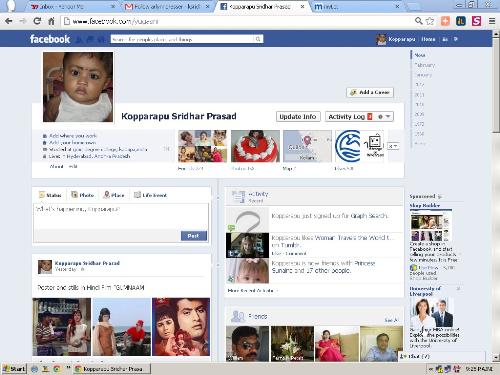Open the browser home page icon

click(x=51, y=21)
